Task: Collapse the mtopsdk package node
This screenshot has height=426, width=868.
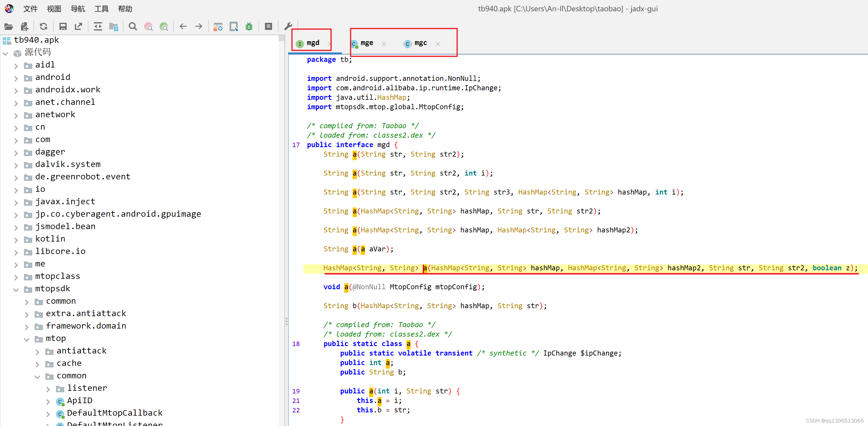Action: tap(16, 289)
